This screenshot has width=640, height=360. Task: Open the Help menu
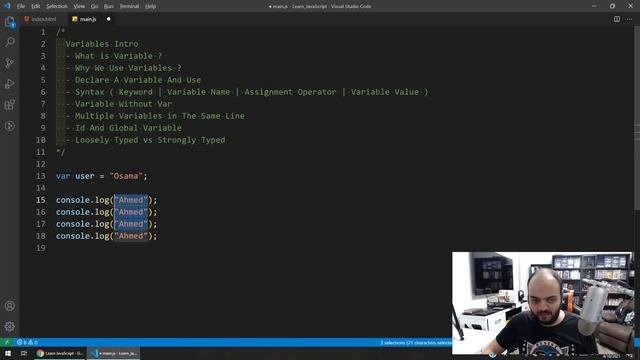[x=151, y=6]
